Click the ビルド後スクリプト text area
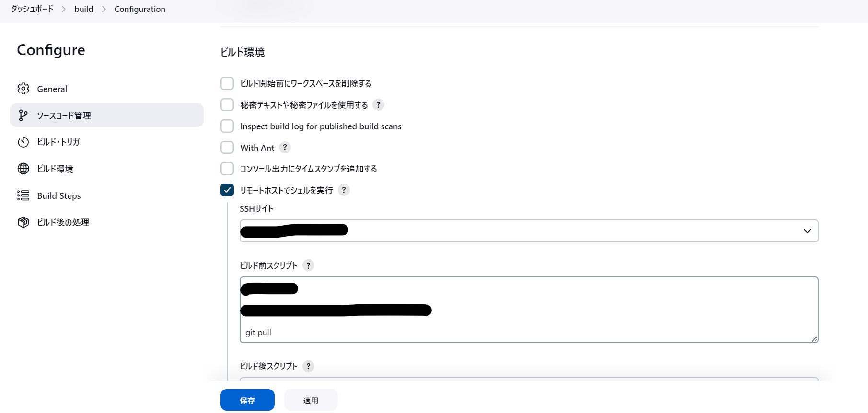This screenshot has width=868, height=413. pyautogui.click(x=529, y=379)
